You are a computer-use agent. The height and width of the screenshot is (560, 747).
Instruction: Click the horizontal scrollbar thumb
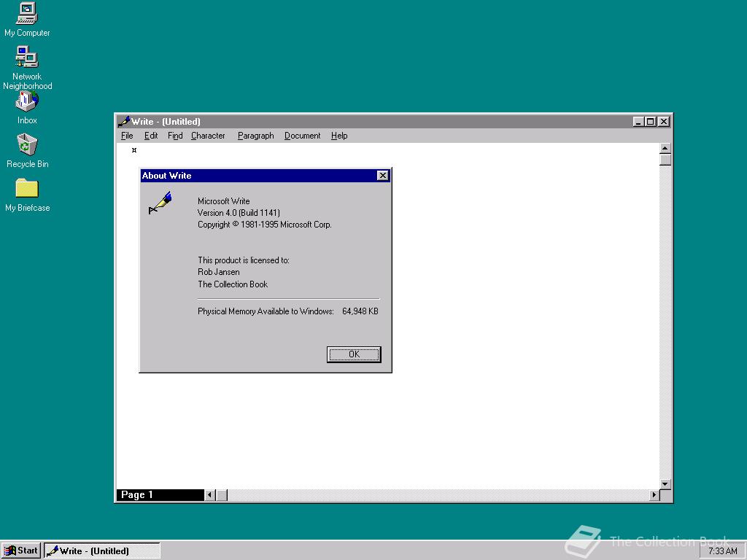coord(222,495)
